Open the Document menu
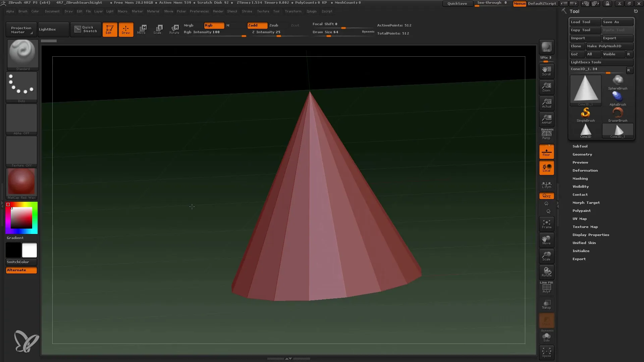Viewport: 644px width, 362px height. coord(52,11)
